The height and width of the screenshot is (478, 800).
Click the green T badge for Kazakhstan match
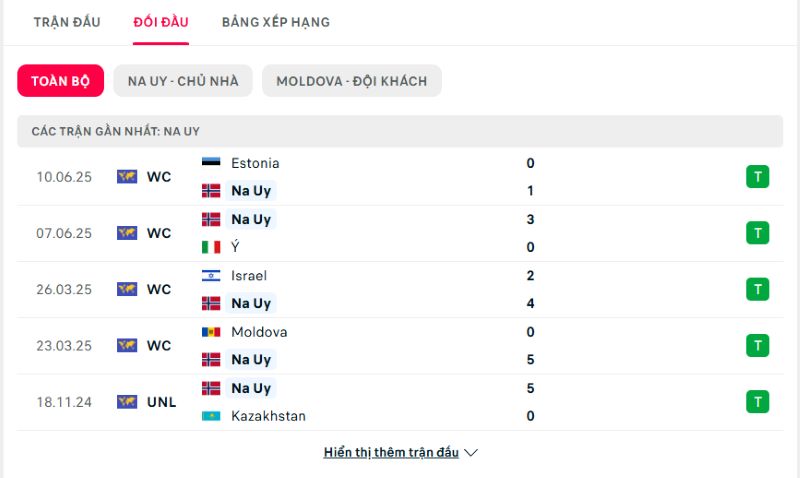758,401
